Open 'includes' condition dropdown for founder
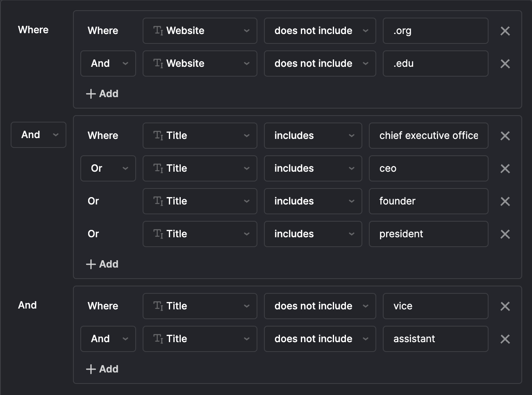 point(313,201)
